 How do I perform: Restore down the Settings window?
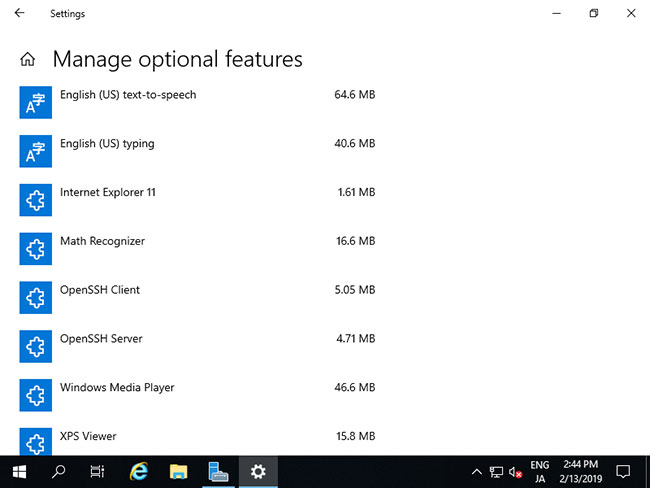click(x=594, y=13)
